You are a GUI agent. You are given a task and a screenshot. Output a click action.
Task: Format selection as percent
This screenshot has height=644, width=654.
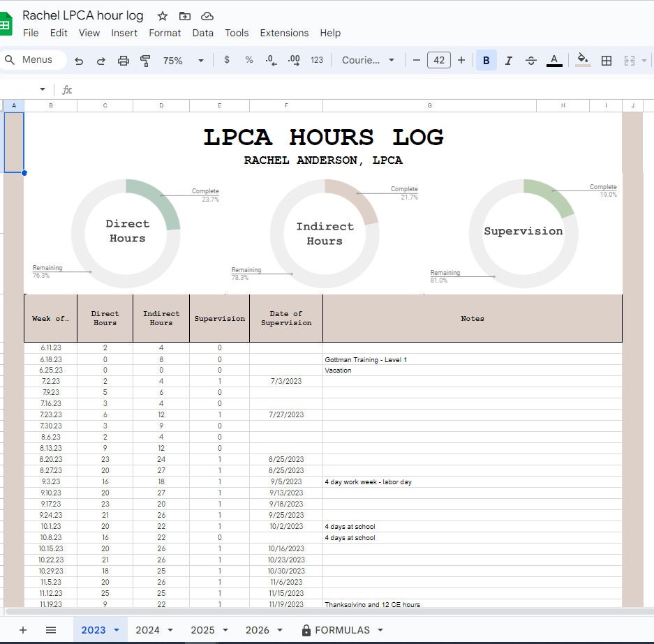tap(248, 60)
